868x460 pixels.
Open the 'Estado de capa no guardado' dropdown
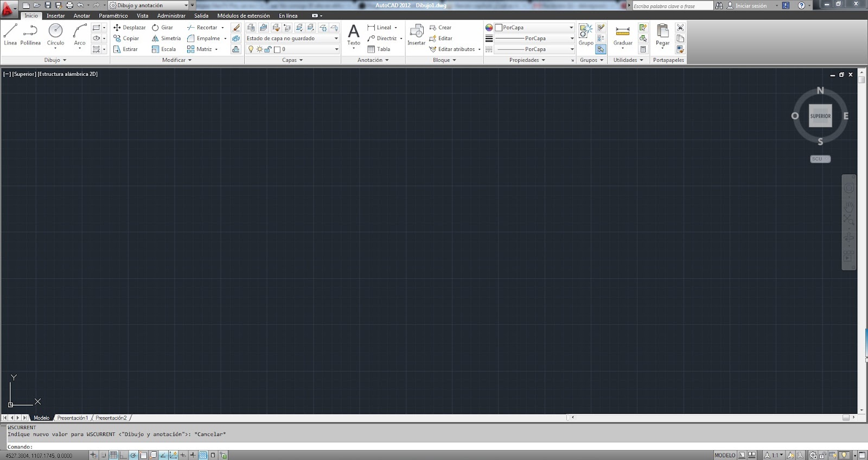pos(292,38)
